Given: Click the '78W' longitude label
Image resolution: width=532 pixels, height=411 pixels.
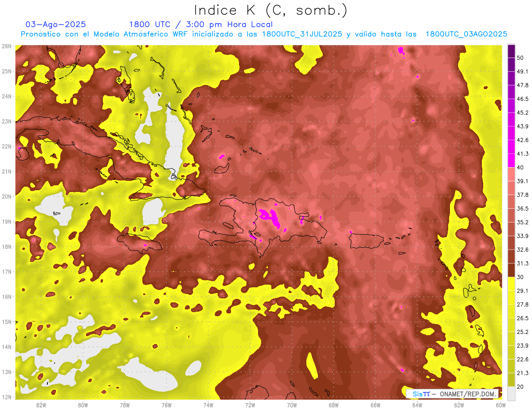Looking at the screenshot, I should (125, 405).
